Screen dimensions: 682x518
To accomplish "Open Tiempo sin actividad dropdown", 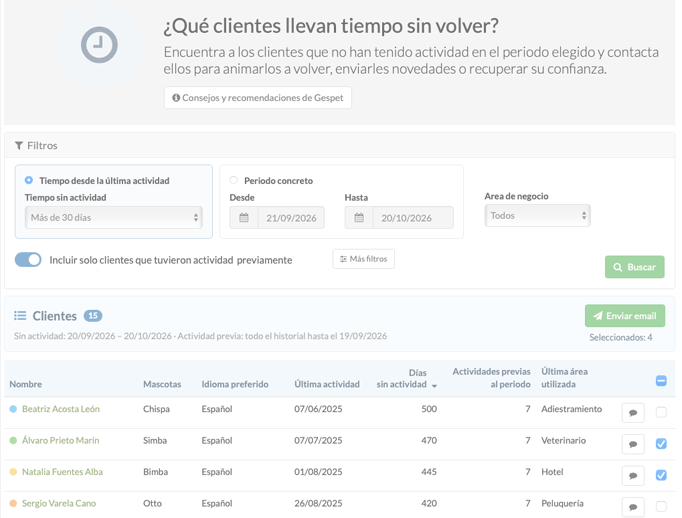I will pos(114,217).
